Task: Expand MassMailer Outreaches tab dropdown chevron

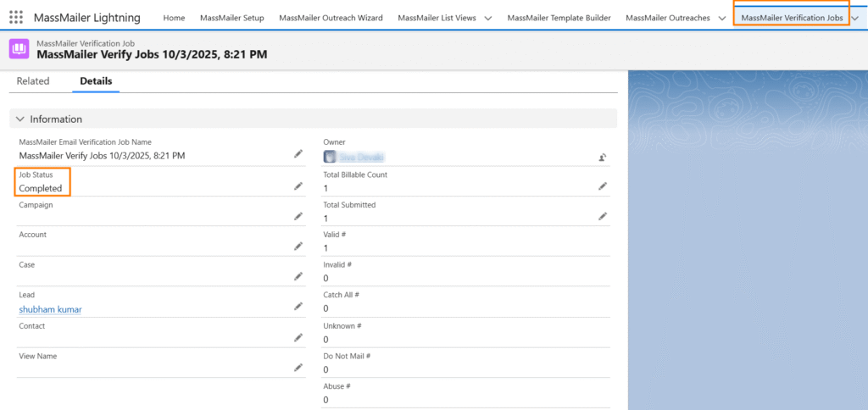Action: pyautogui.click(x=721, y=19)
